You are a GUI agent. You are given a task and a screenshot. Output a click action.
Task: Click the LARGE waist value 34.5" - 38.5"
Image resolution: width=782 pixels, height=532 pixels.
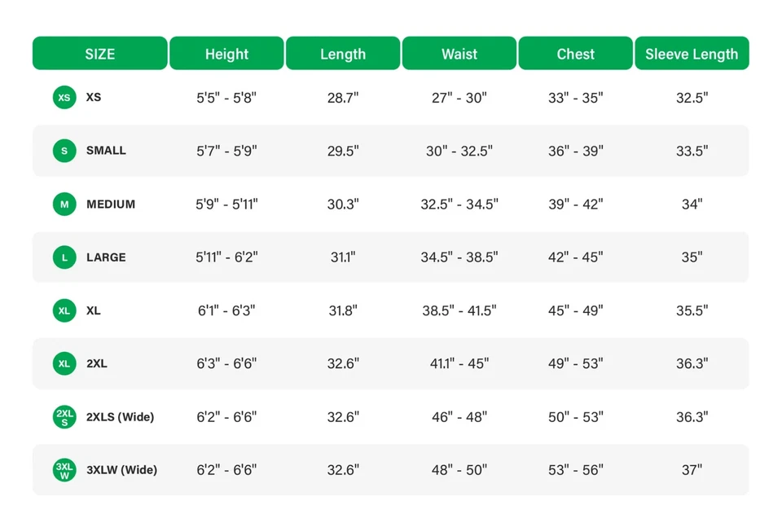point(459,257)
